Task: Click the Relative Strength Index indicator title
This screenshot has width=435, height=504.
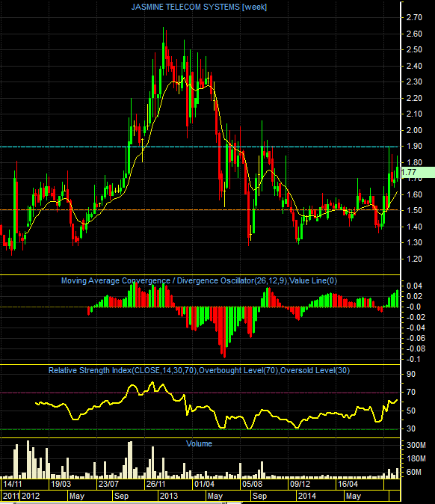Action: pyautogui.click(x=199, y=371)
